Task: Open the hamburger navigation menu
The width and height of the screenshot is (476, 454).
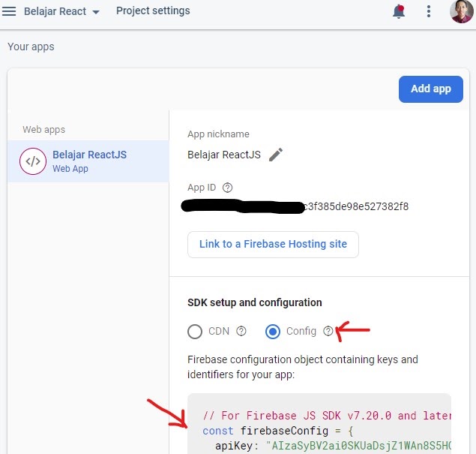Action: coord(10,12)
